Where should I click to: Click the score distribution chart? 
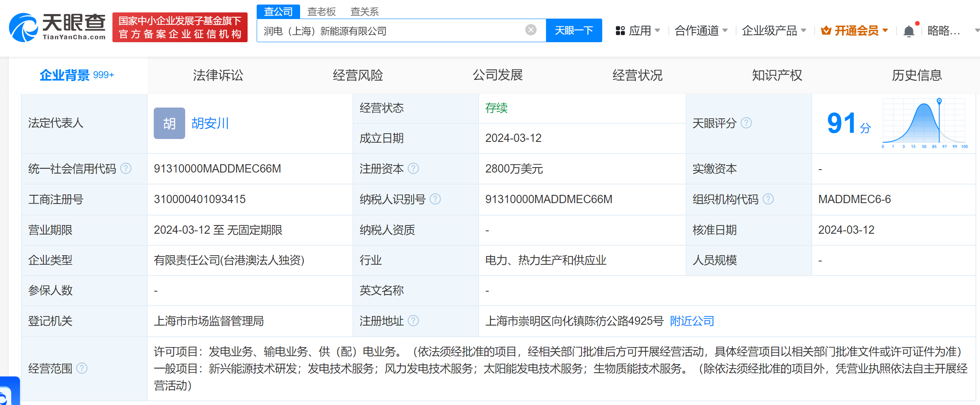click(x=924, y=122)
